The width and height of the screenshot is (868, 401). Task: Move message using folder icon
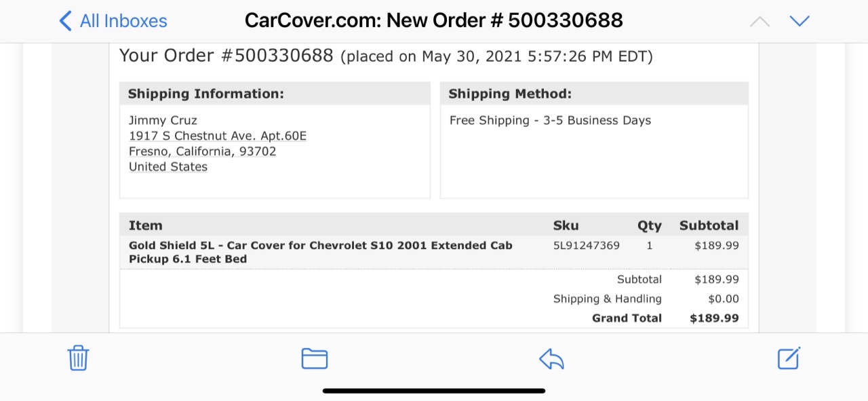click(x=315, y=358)
